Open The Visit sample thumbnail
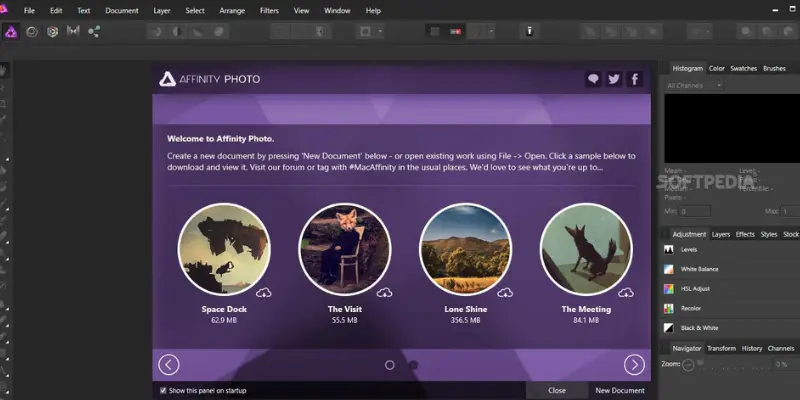The height and width of the screenshot is (400, 800). tap(345, 249)
